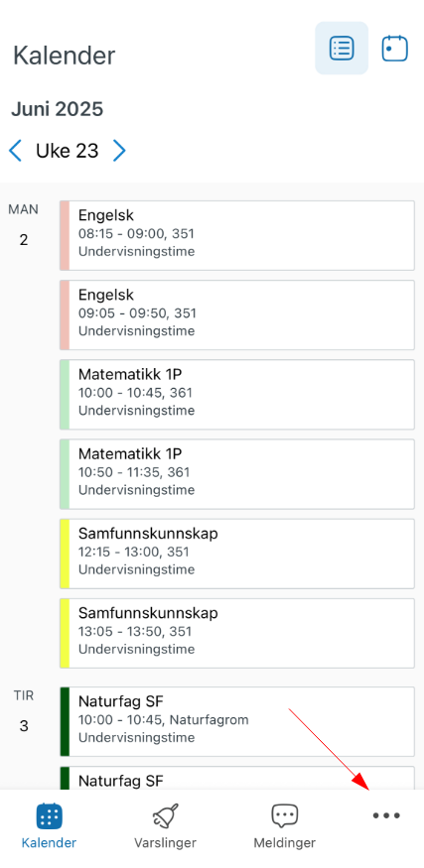Open Varslinger bell icon
The height and width of the screenshot is (868, 424).
[165, 816]
